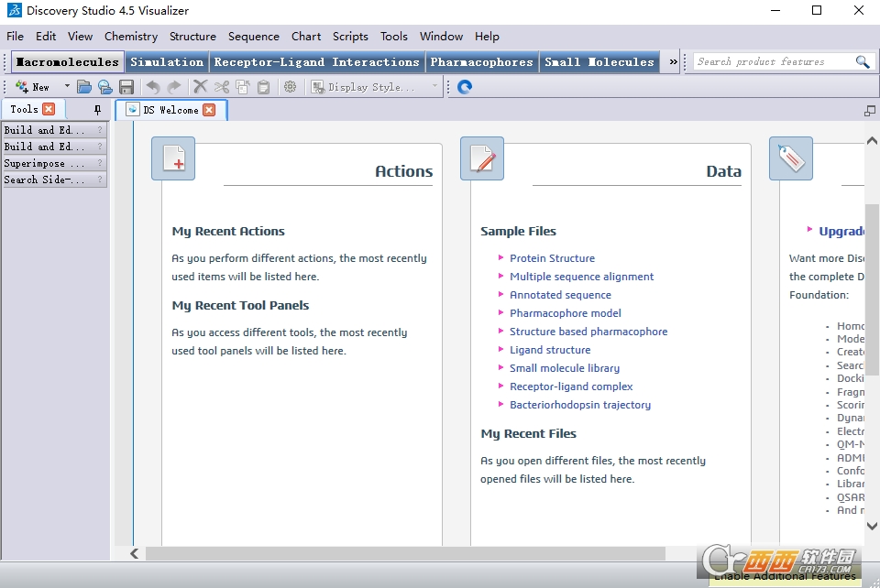Expand the Superimpose tool group
880x588 pixels.
point(54,163)
